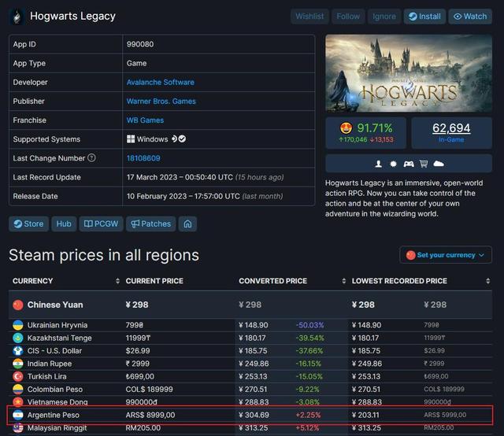Toggle Ignore for Hogwarts Legacy

(384, 17)
